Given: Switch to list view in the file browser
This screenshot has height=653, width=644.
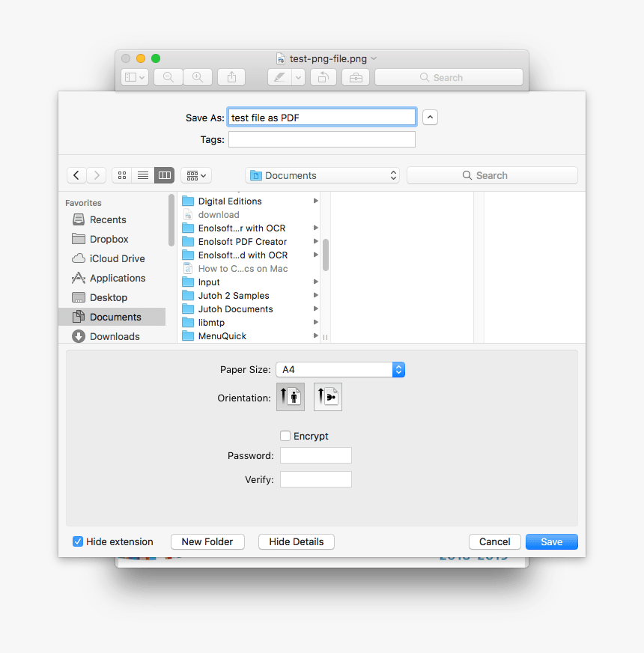Looking at the screenshot, I should [142, 174].
